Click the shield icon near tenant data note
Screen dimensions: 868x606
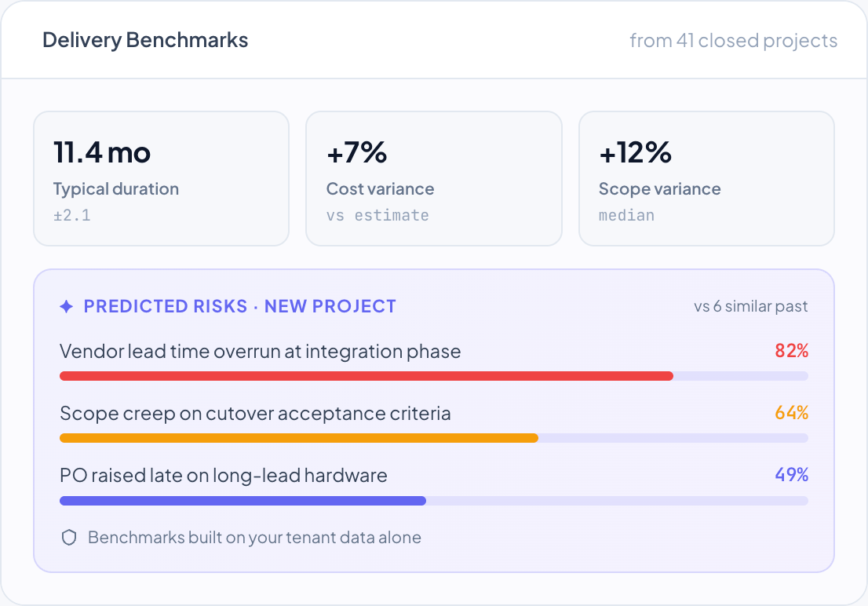point(69,537)
